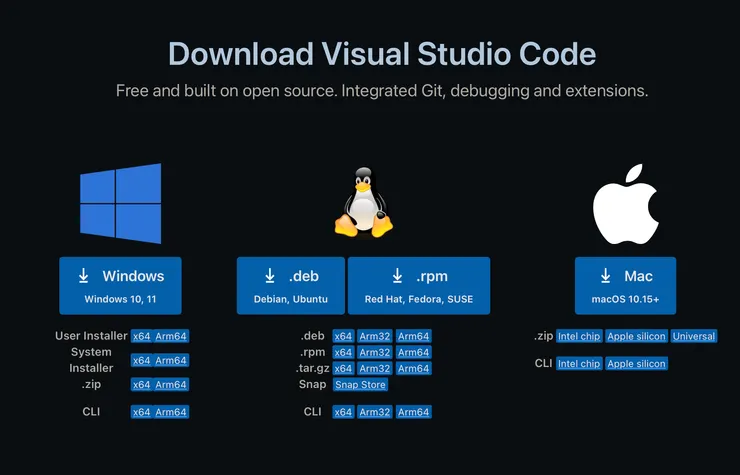Get Mac .zip Apple silicon build
The height and width of the screenshot is (475, 740).
[636, 336]
